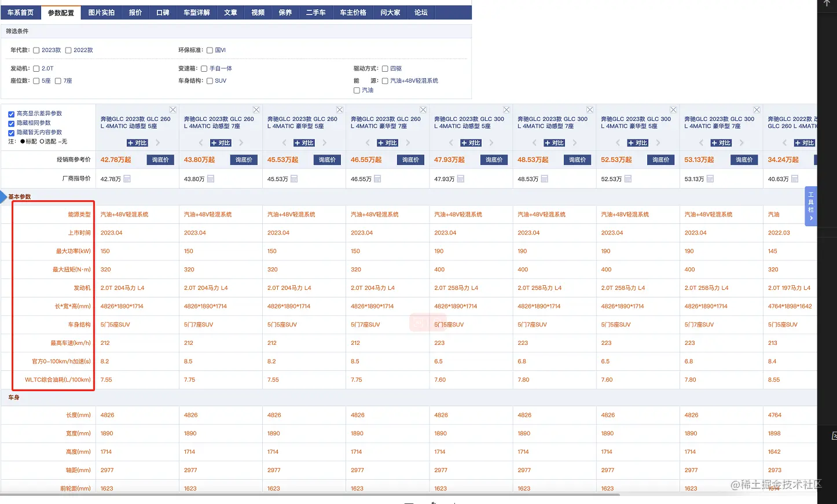Image resolution: width=837 pixels, height=504 pixels.
Task: Open calculator icon beside 52.53万 guide price
Action: (x=627, y=179)
